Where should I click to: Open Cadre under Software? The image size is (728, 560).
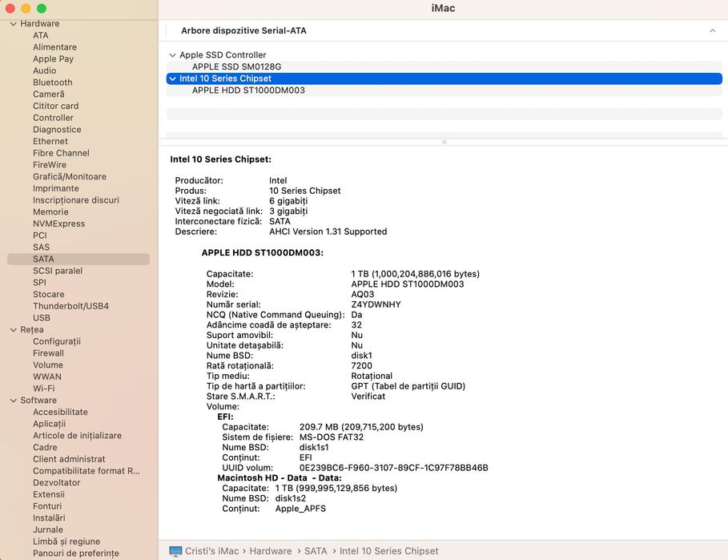pyautogui.click(x=45, y=447)
